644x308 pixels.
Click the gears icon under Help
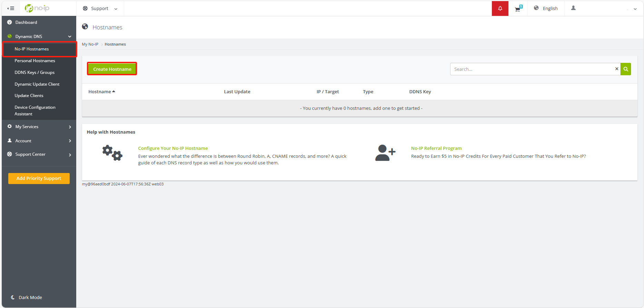(x=112, y=153)
